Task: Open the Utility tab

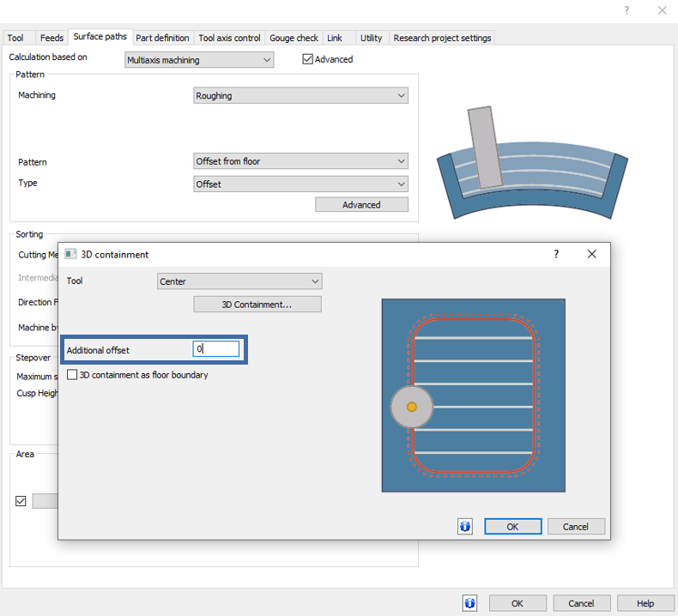Action: (x=372, y=38)
